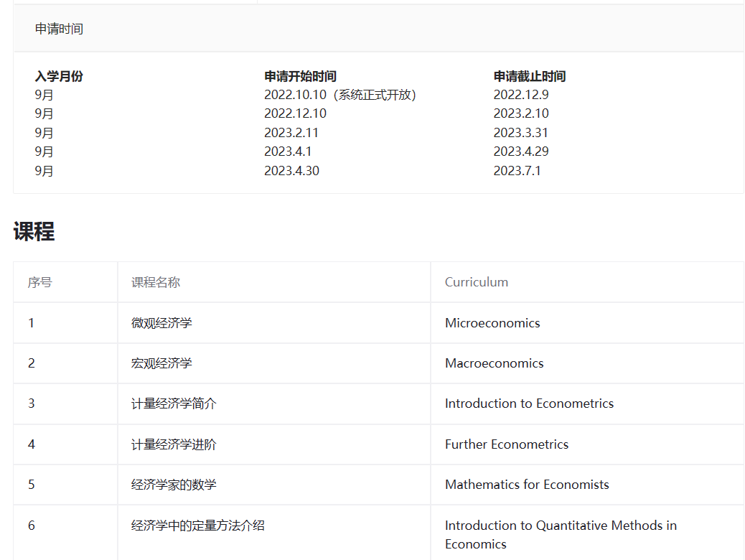Click the 课程名称 table header
This screenshot has height=560, width=745.
pyautogui.click(x=155, y=282)
